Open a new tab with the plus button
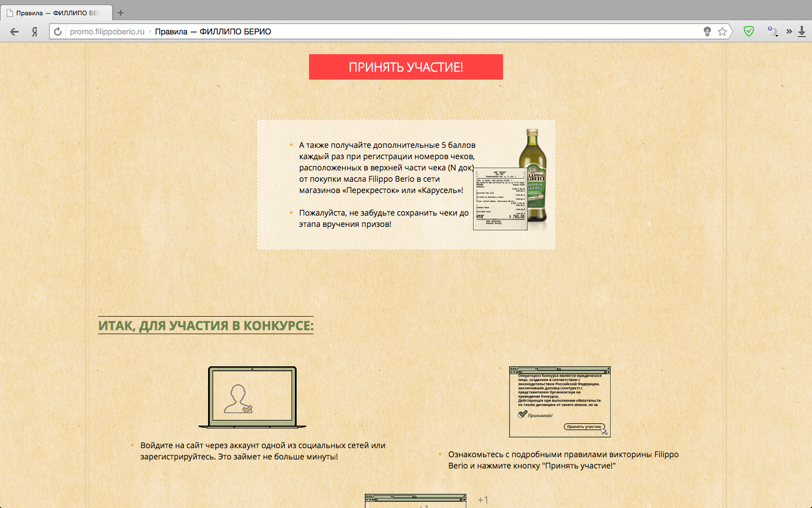The image size is (812, 508). coord(121,13)
